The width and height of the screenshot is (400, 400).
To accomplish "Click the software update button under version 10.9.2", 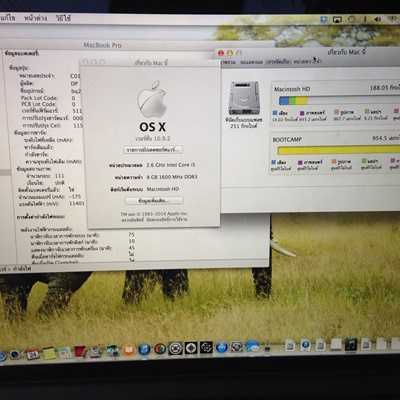I will tap(153, 150).
